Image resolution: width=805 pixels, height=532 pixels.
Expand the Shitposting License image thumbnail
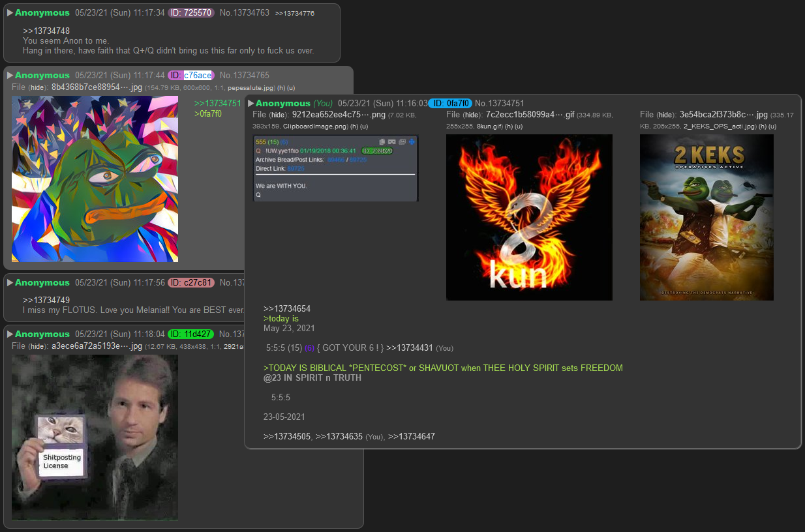pos(95,437)
